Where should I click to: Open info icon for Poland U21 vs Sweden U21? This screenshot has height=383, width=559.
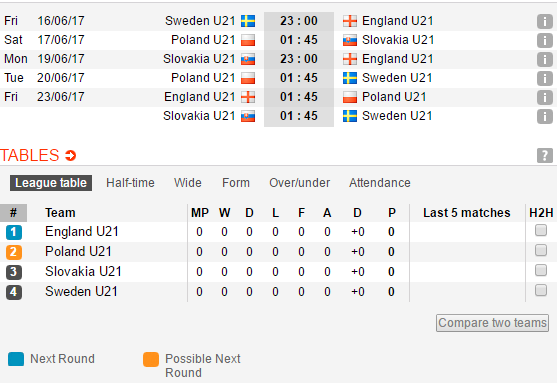[x=545, y=78]
